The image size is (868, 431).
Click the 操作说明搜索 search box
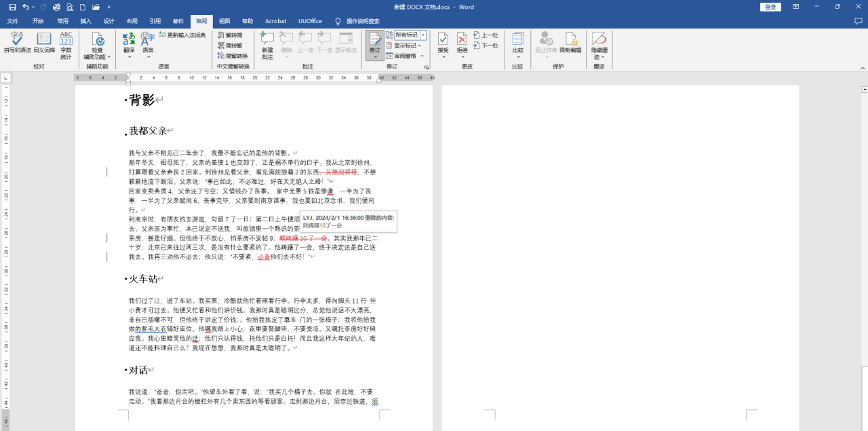(363, 21)
